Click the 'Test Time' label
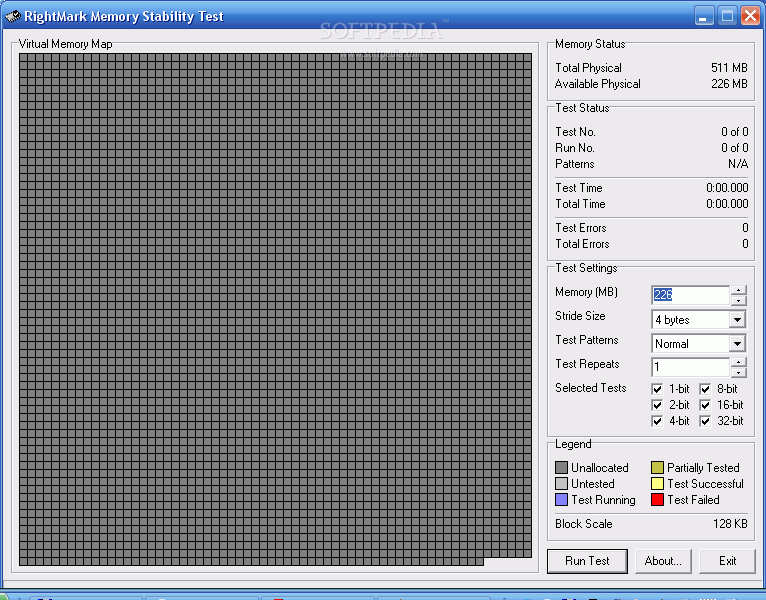Screen dimensions: 766x600 tap(578, 188)
